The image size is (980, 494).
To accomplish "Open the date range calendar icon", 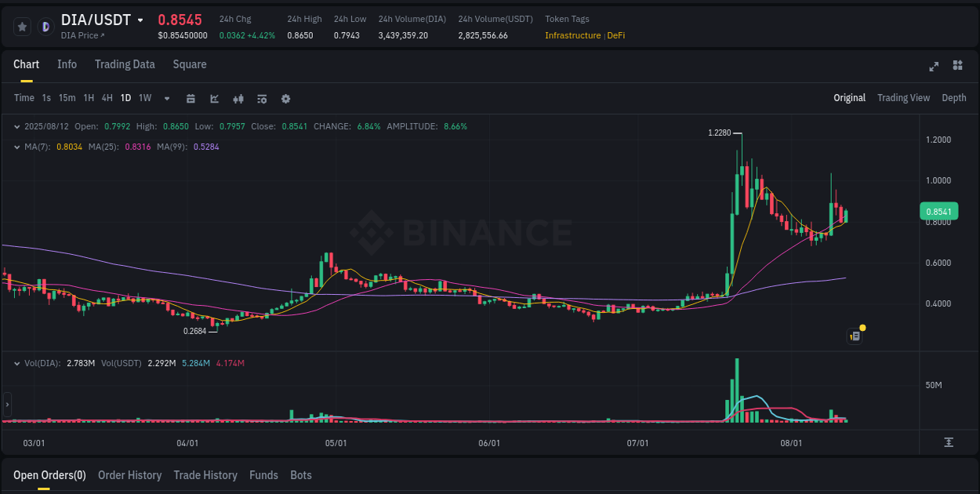I will coord(191,99).
